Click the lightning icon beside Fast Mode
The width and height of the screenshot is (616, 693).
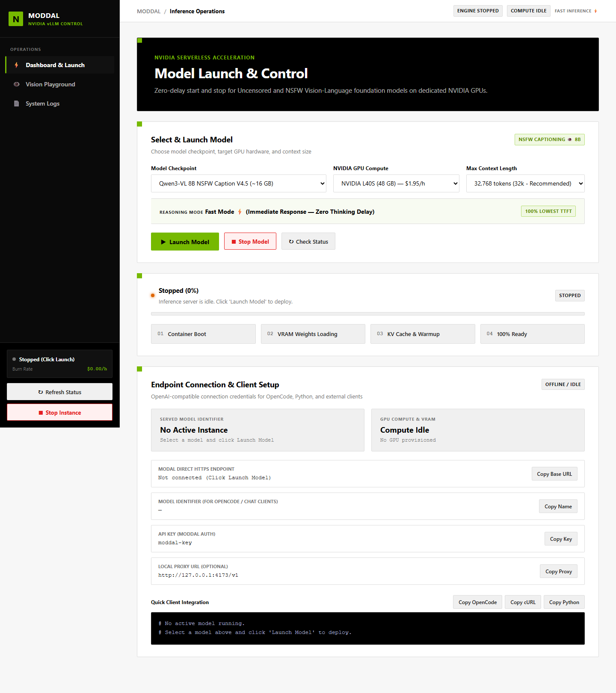pos(240,212)
